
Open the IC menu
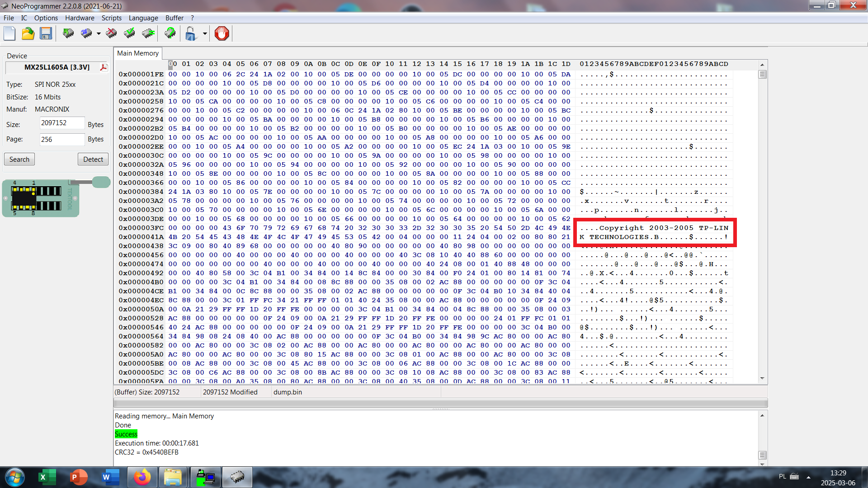coord(24,18)
